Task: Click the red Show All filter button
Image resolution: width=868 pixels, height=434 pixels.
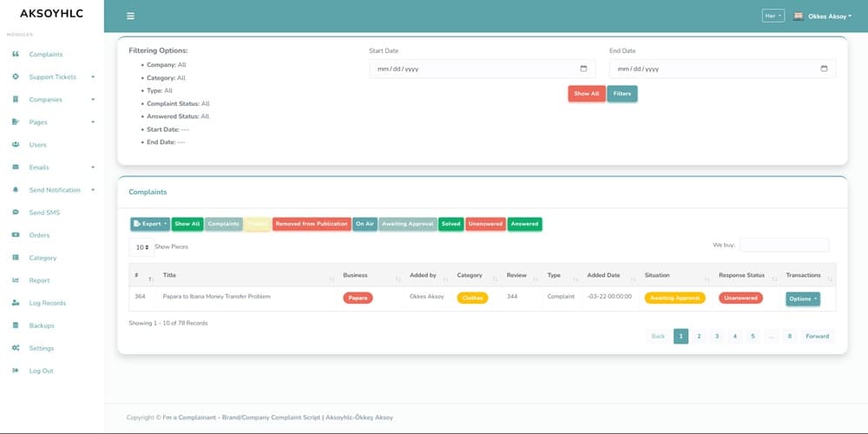Action: 587,94
